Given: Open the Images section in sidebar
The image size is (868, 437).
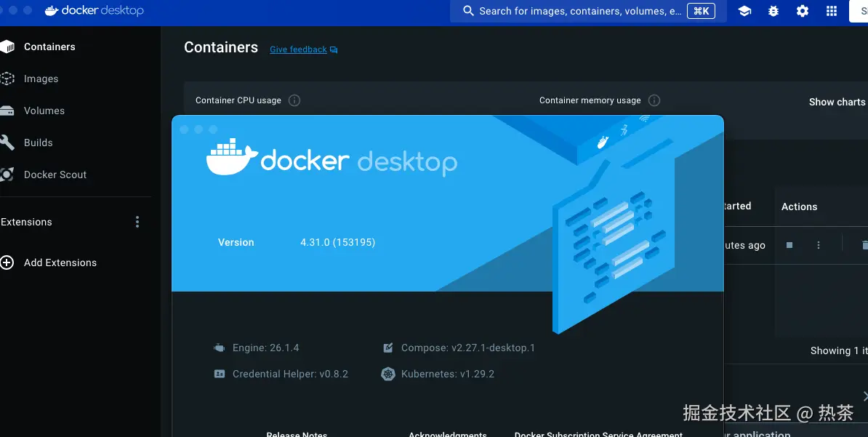Looking at the screenshot, I should (x=41, y=79).
